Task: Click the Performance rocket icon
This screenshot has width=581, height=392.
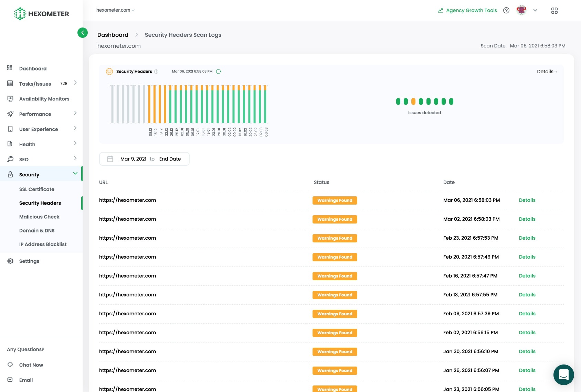Action: click(10, 114)
